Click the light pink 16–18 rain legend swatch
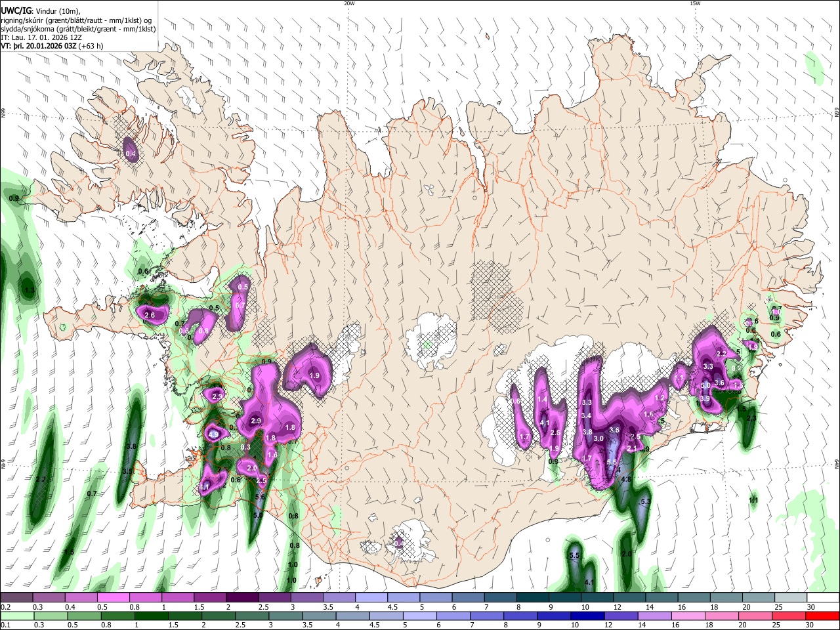The height and width of the screenshot is (630, 840). coord(687,616)
